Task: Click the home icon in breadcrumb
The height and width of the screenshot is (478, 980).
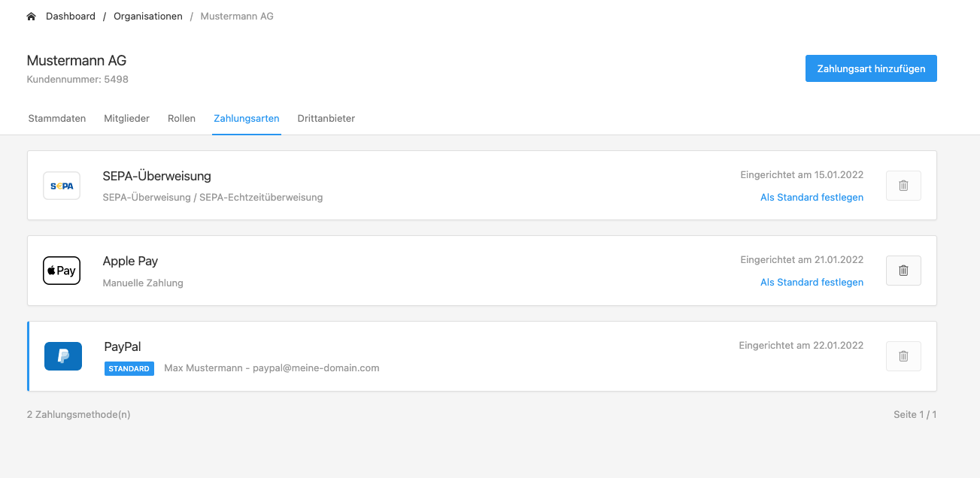Action: (31, 17)
